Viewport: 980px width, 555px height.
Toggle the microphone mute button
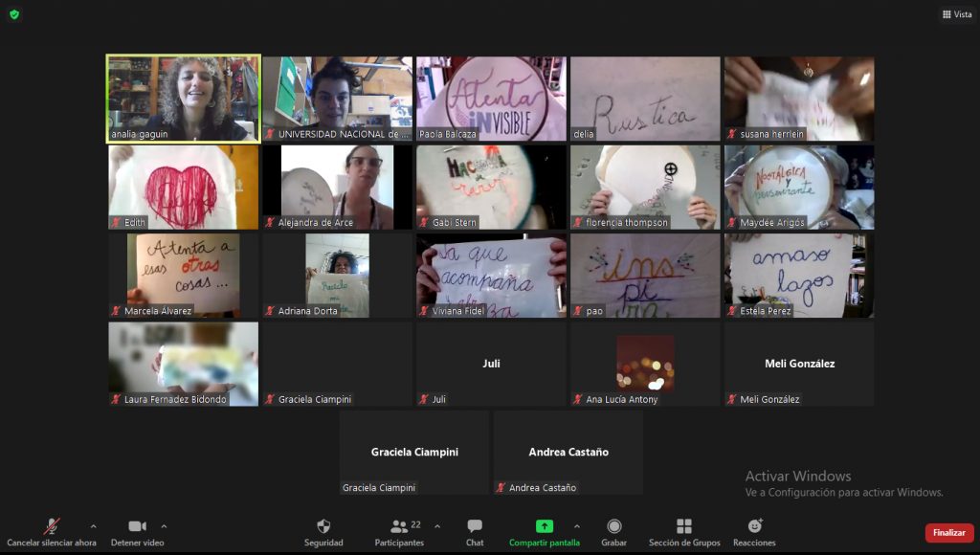52,526
